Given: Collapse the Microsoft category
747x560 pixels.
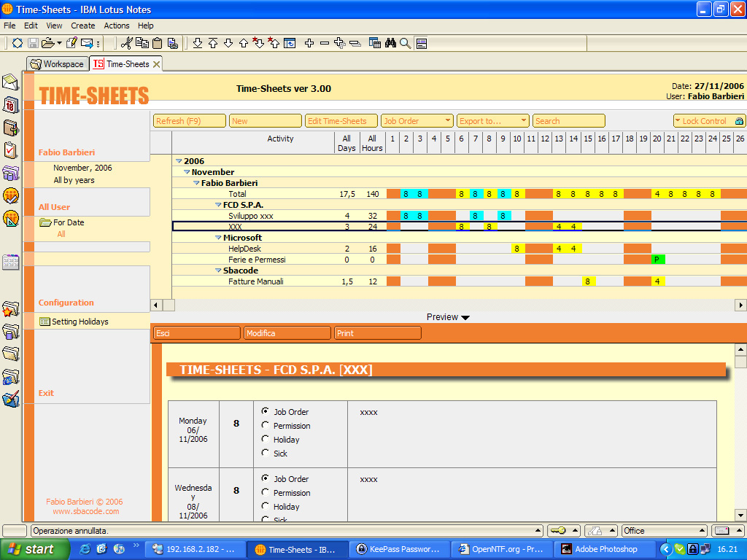Looking at the screenshot, I should point(218,238).
